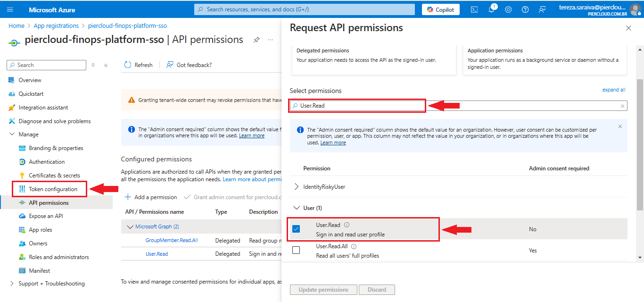Collapse the User (1) permission group
This screenshot has height=302, width=644.
tap(297, 208)
